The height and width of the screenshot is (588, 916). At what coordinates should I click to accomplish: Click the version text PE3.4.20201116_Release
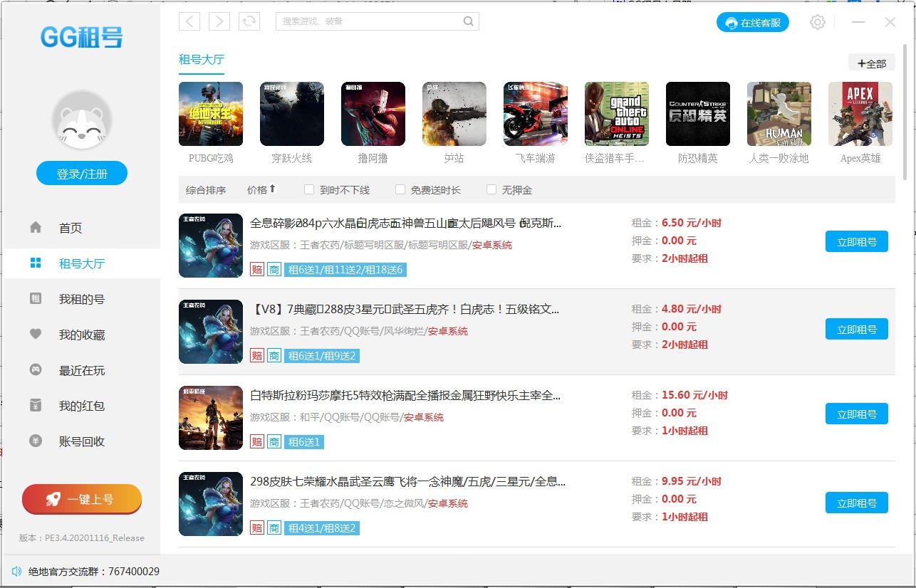pos(82,538)
